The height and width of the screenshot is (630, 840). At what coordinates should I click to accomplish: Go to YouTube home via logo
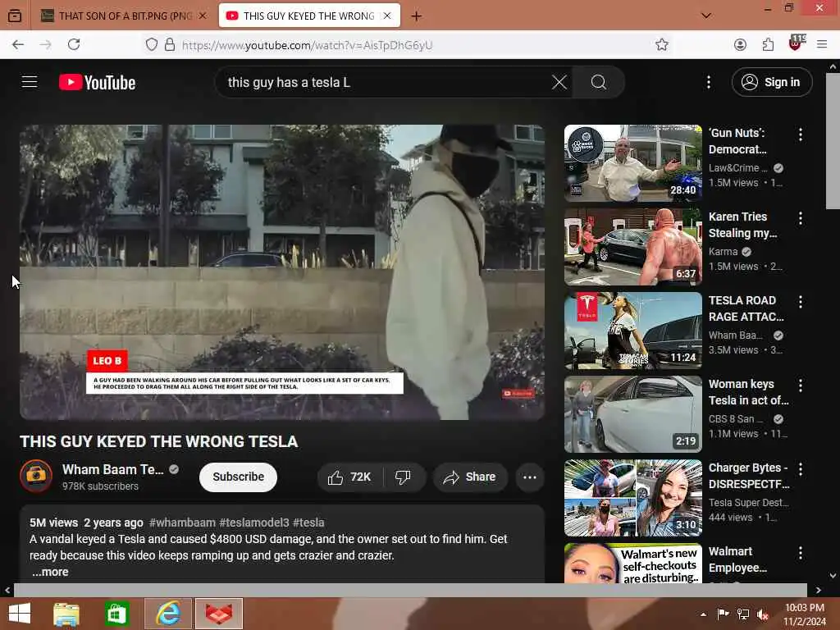pos(97,83)
